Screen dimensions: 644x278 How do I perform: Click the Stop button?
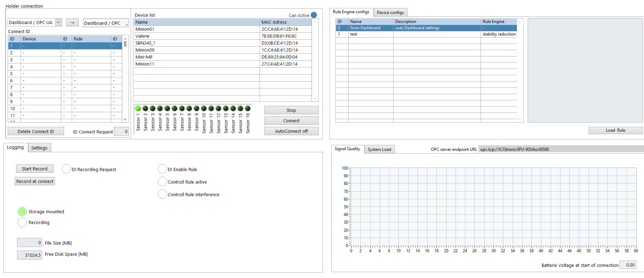point(291,110)
